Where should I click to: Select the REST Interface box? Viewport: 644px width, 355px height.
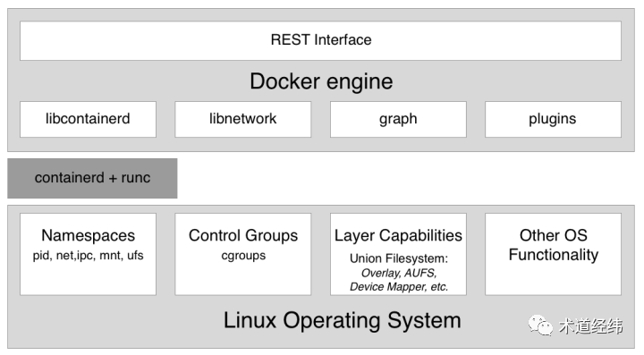(320, 40)
